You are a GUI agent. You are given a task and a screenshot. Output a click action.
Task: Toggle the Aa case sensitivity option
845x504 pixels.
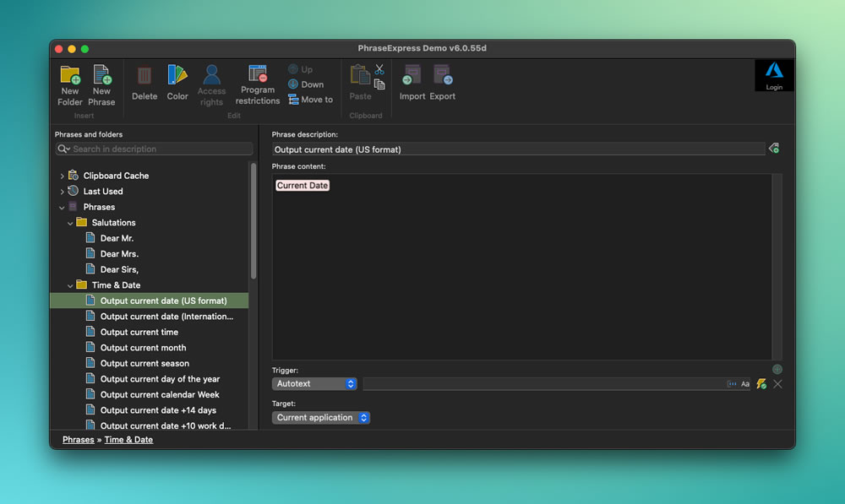click(x=744, y=384)
